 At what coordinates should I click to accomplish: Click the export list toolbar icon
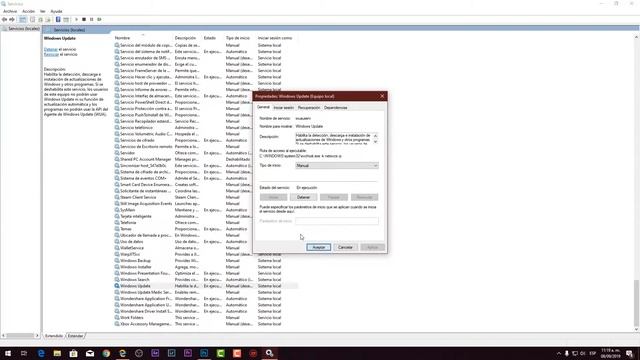(x=48, y=19)
